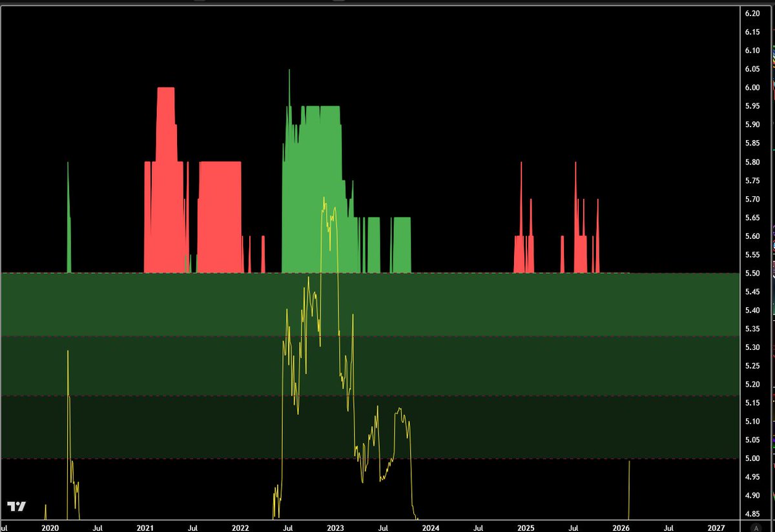Click the 2026 label on the time axis
Screen dimensions: 775x532
coord(621,527)
